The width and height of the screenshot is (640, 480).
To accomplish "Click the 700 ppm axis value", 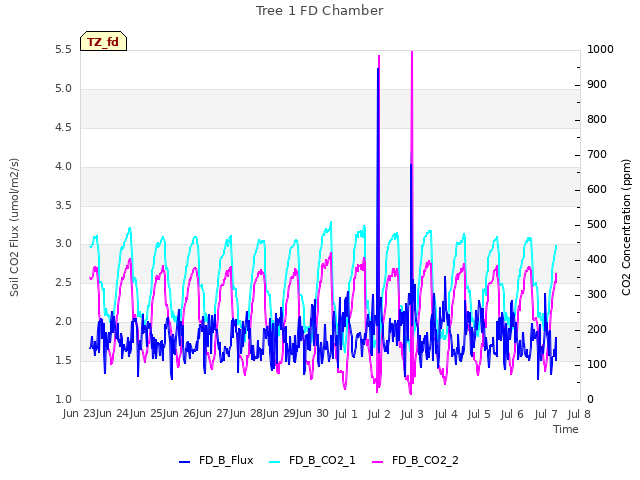I will 597,155.
